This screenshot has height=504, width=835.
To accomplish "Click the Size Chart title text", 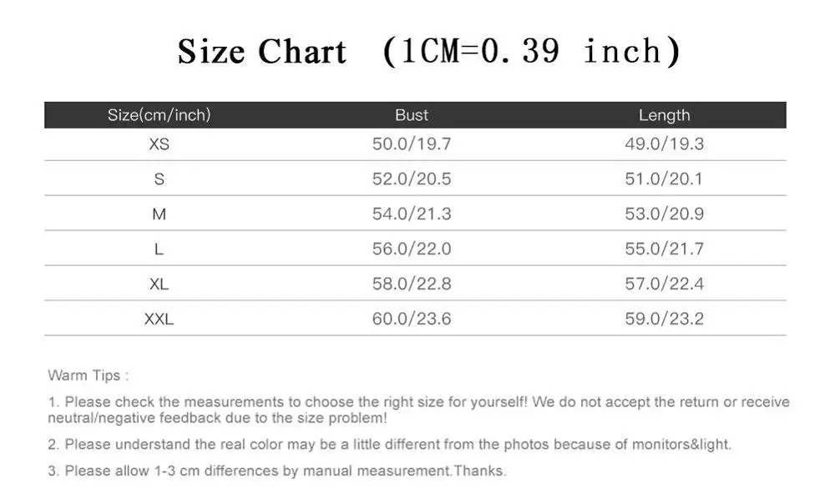I will (x=428, y=52).
